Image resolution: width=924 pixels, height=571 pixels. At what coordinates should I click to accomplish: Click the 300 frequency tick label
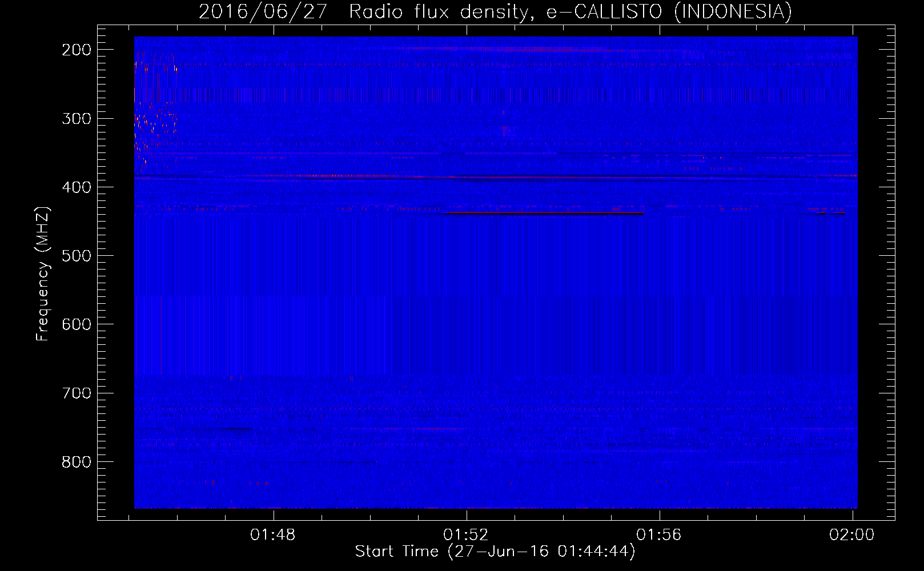(x=77, y=118)
